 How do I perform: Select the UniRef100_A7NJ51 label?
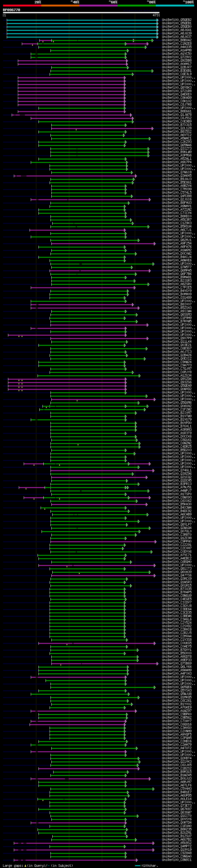[177, 487]
